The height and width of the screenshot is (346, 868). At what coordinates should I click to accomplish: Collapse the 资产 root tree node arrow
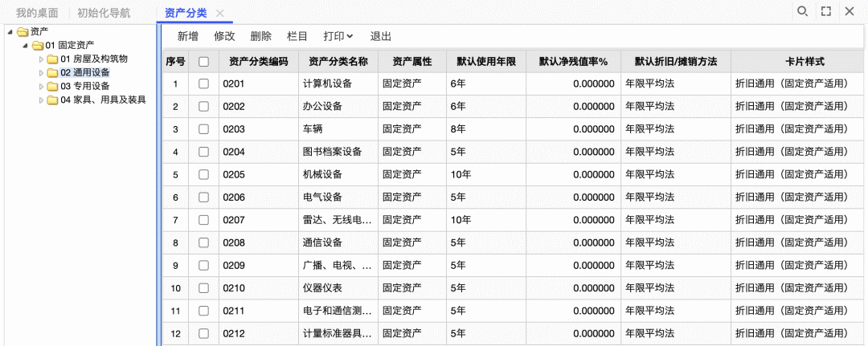tap(10, 31)
